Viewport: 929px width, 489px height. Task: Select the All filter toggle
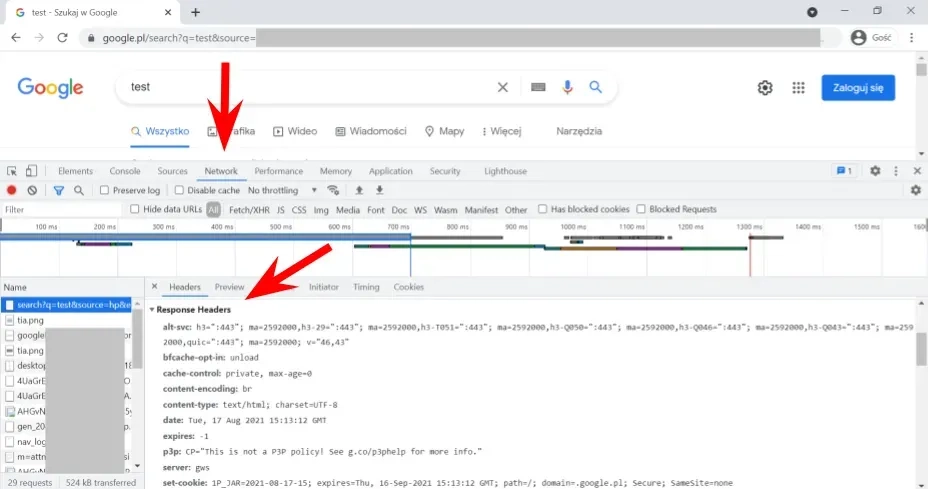214,210
